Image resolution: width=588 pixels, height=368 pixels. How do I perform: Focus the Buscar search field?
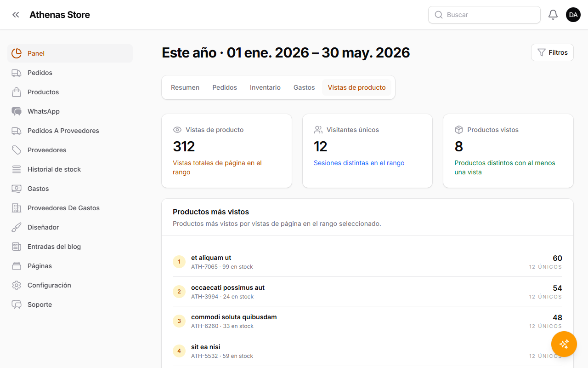click(484, 15)
